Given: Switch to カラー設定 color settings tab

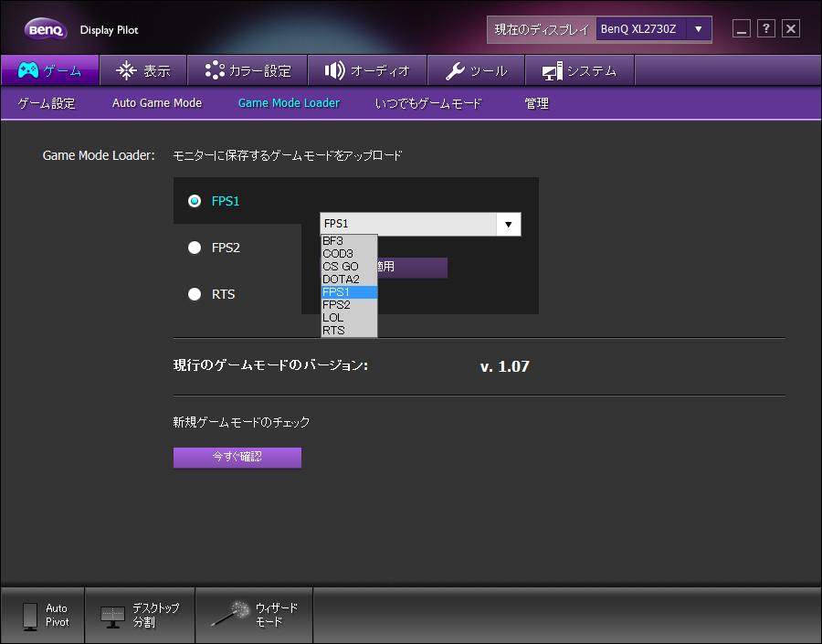Looking at the screenshot, I should point(247,70).
